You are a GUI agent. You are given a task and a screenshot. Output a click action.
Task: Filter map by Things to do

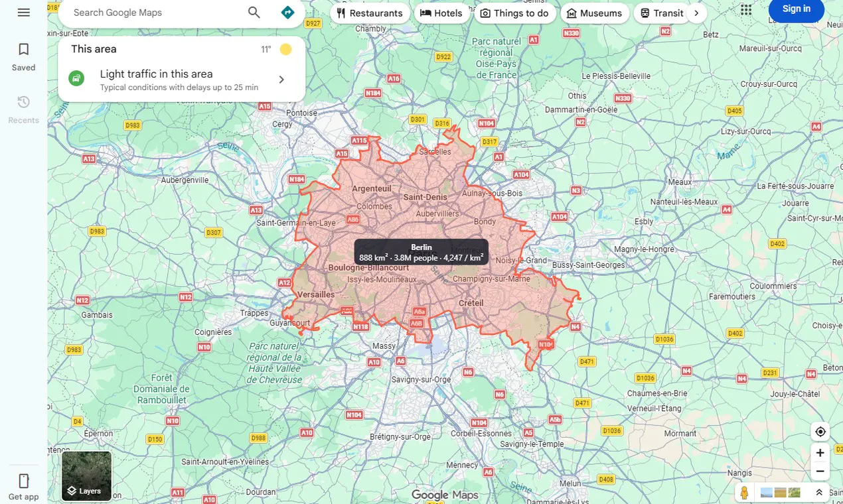[x=514, y=13]
